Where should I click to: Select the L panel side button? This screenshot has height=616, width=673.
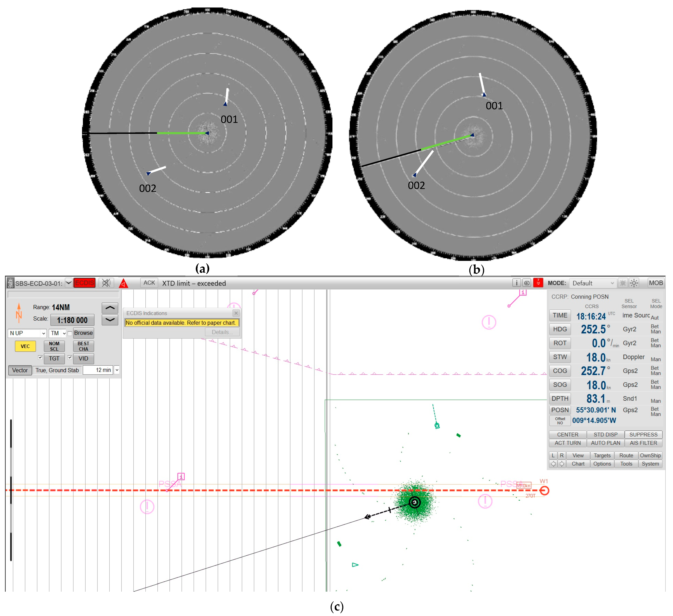(x=553, y=455)
